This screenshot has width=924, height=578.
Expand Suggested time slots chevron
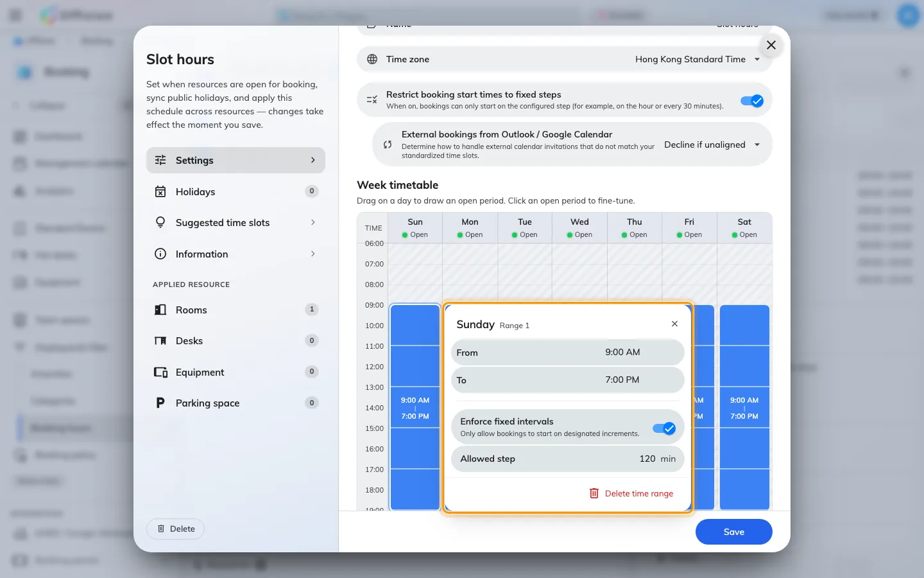pos(313,222)
